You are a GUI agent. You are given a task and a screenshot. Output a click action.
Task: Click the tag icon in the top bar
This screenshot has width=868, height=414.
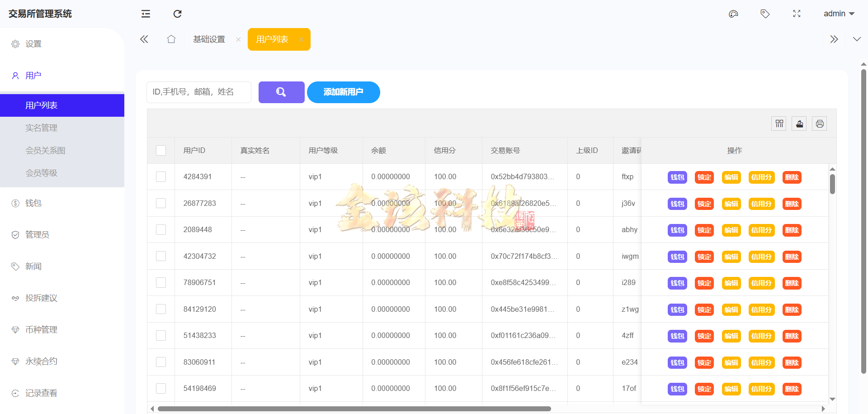[765, 14]
